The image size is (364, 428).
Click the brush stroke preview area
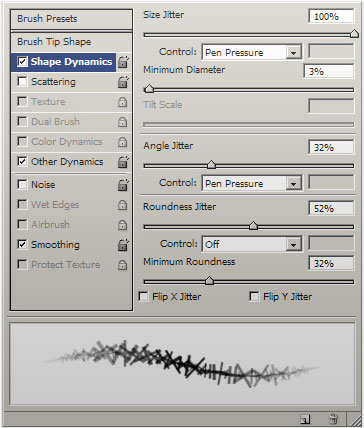click(x=182, y=364)
